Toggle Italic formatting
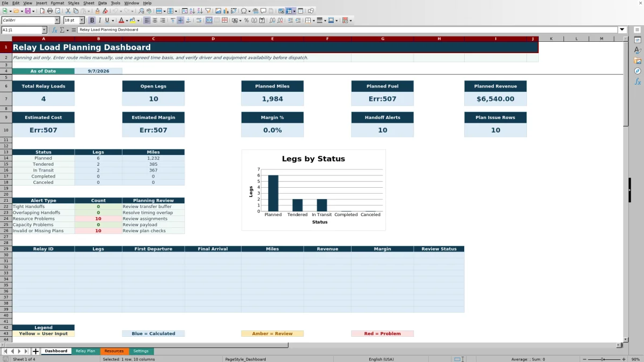 click(x=100, y=20)
